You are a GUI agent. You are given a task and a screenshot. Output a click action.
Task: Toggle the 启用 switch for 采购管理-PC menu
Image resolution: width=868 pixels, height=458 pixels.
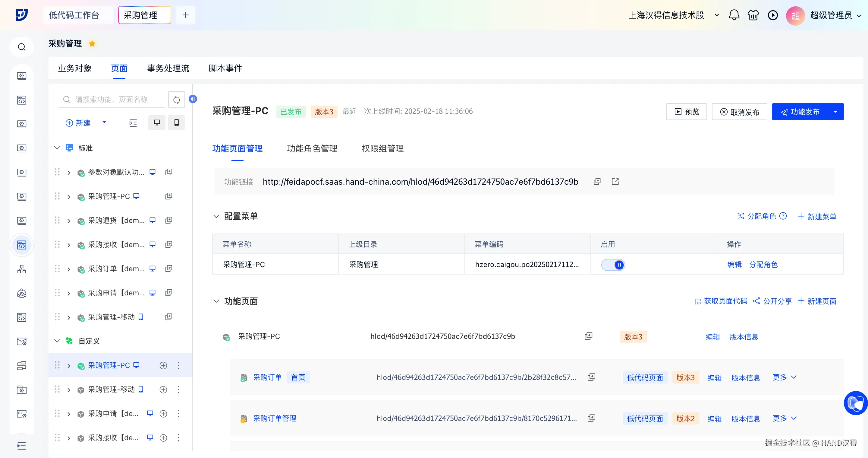tap(613, 265)
